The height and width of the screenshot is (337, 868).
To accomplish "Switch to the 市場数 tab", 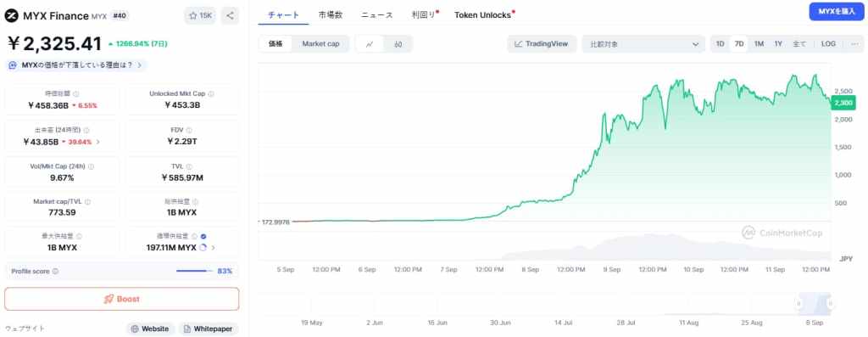I will coord(331,15).
